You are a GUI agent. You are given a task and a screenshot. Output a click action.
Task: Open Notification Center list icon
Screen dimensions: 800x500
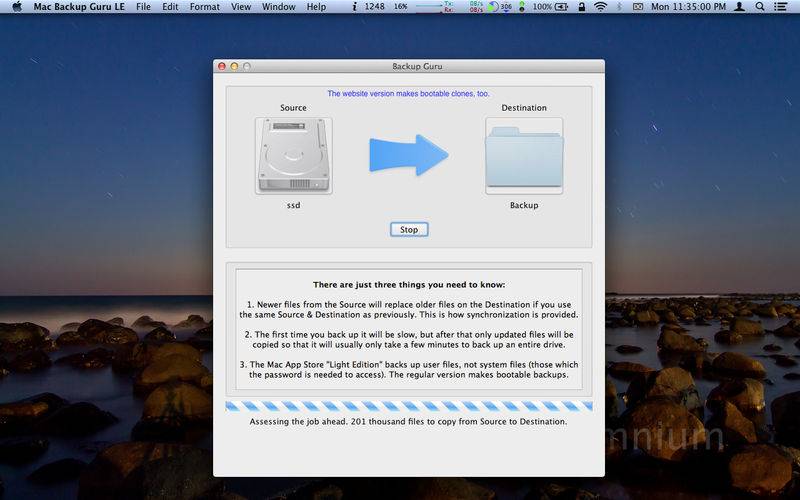pos(780,7)
